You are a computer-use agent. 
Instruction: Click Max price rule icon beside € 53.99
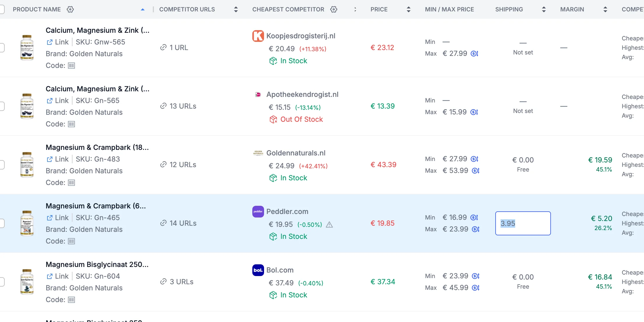(476, 171)
